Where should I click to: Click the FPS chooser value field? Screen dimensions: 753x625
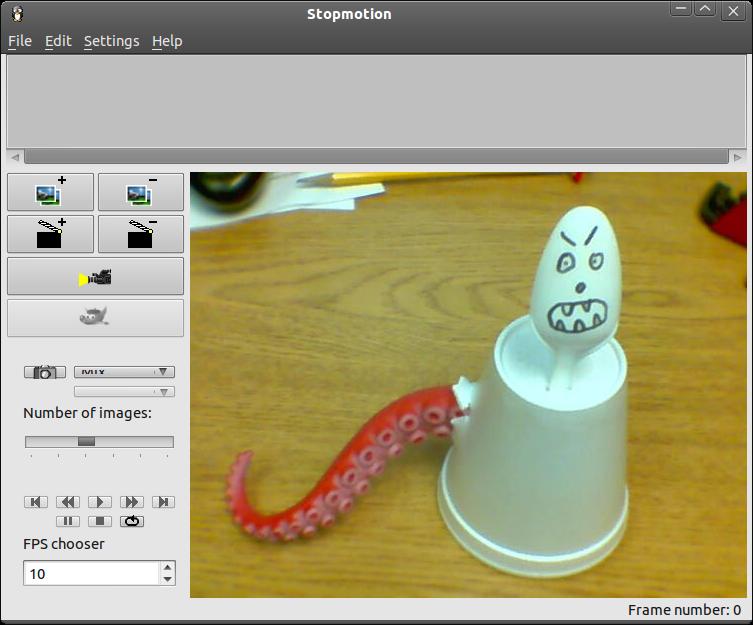pyautogui.click(x=91, y=573)
